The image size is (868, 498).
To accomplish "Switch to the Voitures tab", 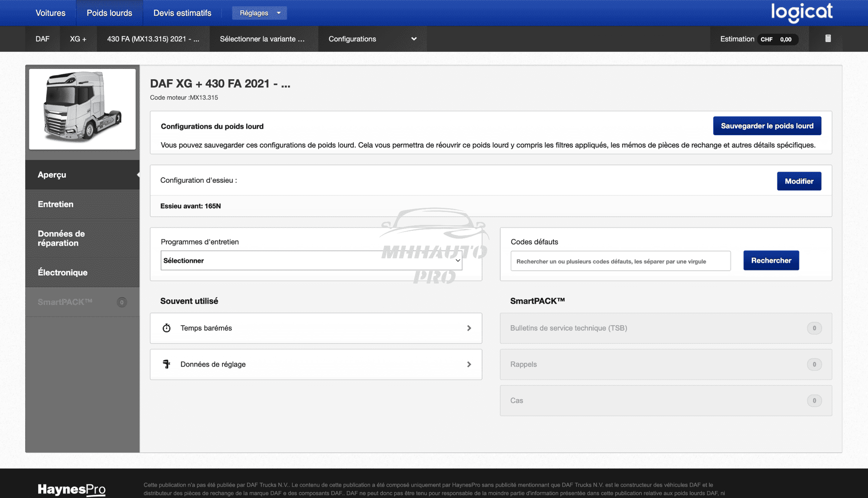I will click(50, 13).
